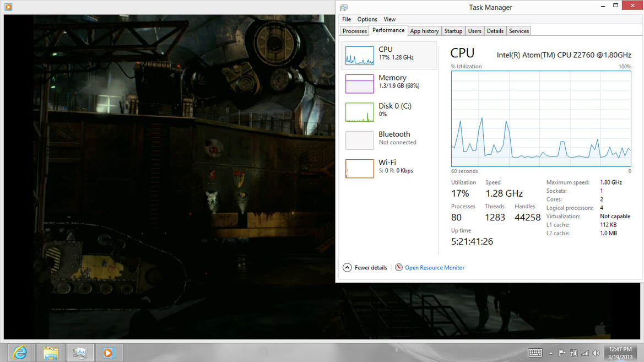This screenshot has height=362, width=644.
Task: Click the network signal tray icon
Action: coord(585,353)
